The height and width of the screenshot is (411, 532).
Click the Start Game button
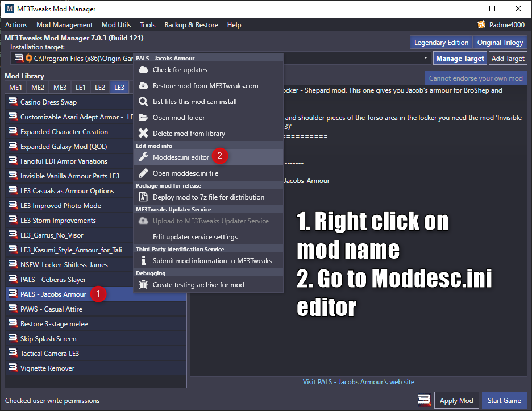point(504,400)
